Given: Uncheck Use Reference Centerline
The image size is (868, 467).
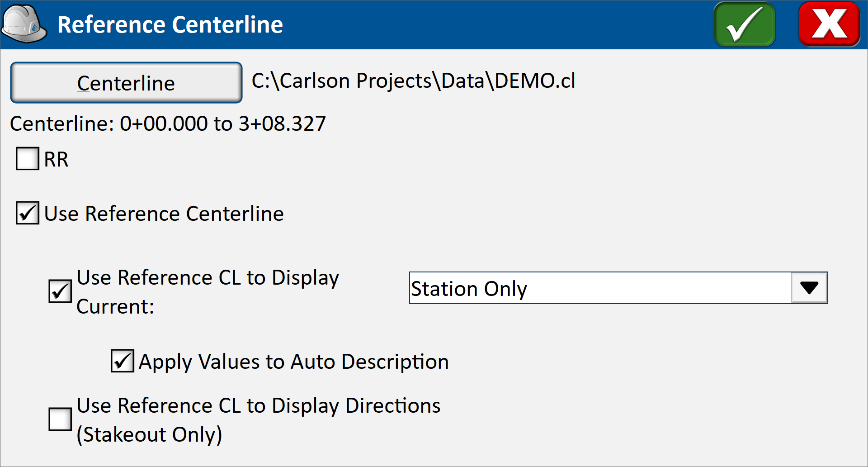Looking at the screenshot, I should tap(28, 213).
